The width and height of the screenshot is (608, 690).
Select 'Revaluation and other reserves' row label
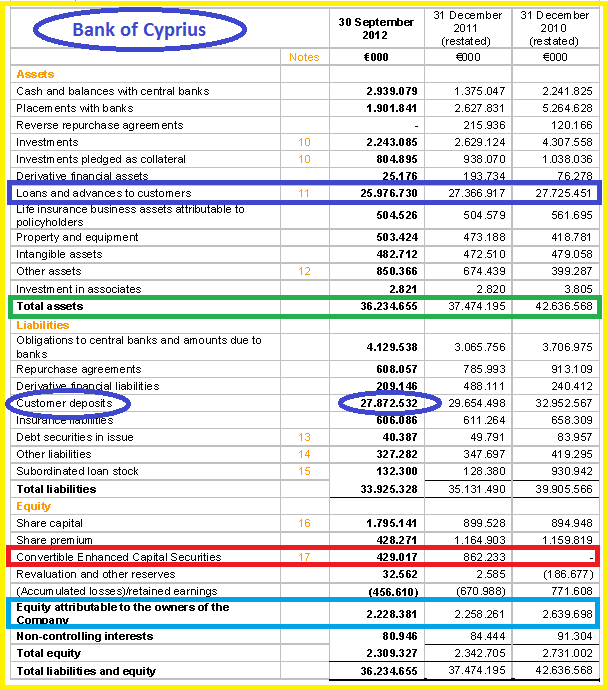[x=95, y=574]
